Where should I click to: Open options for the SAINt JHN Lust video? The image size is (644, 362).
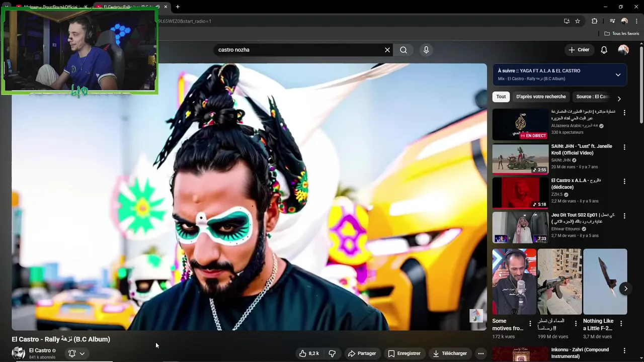[x=624, y=147]
